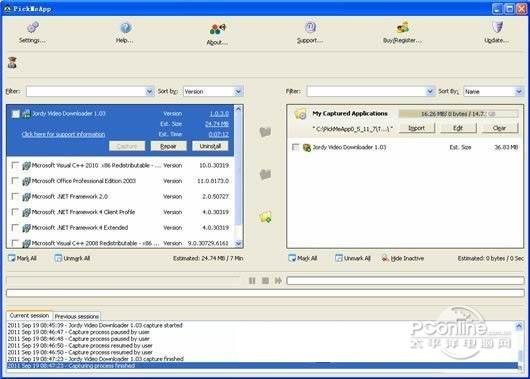Click the left panel Mark All label

[x=27, y=259]
